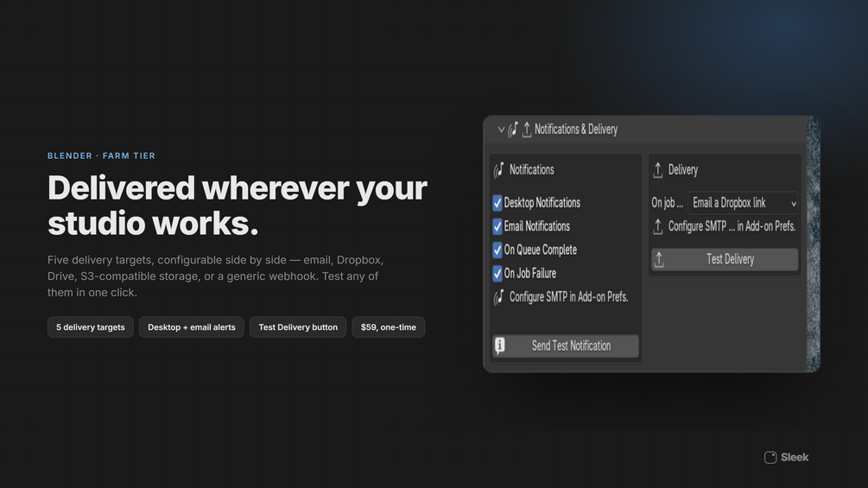Click the BLENDER · FARM TIER label
Screen dimensions: 868x488
[x=101, y=156]
